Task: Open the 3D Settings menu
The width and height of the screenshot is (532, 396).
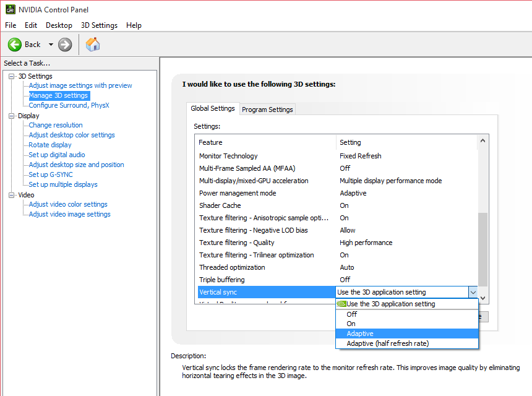Action: coord(99,25)
